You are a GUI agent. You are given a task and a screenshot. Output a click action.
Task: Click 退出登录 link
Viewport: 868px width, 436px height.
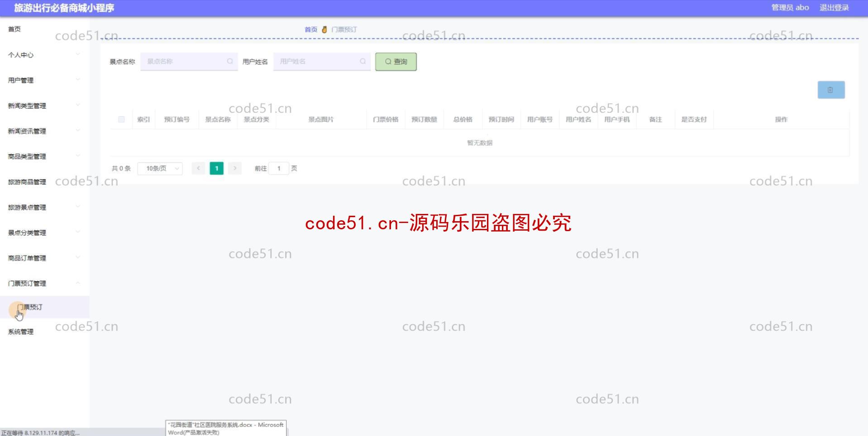[834, 8]
